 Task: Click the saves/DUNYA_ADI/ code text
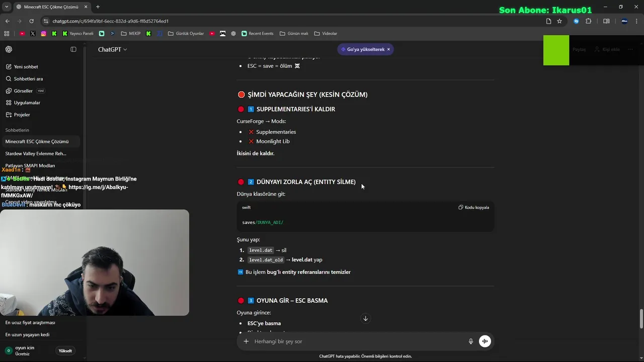pyautogui.click(x=263, y=222)
